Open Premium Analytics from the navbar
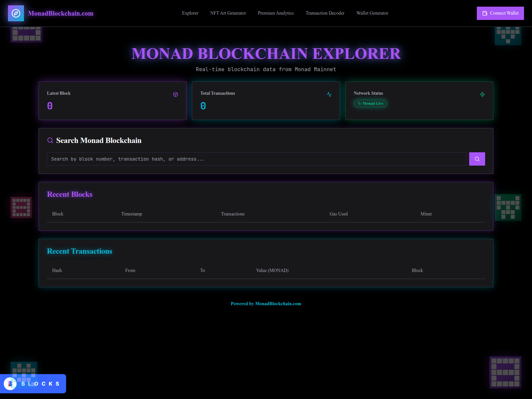 (x=276, y=13)
